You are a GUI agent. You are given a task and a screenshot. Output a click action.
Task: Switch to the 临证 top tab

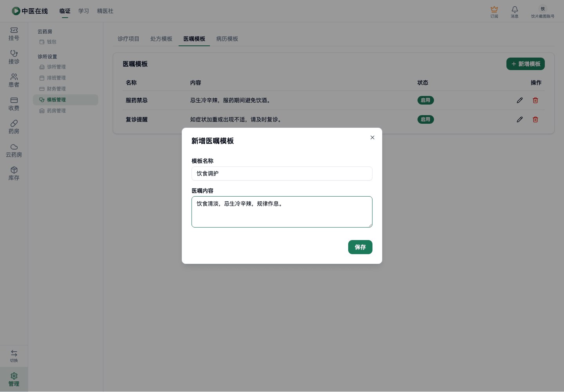pyautogui.click(x=65, y=11)
